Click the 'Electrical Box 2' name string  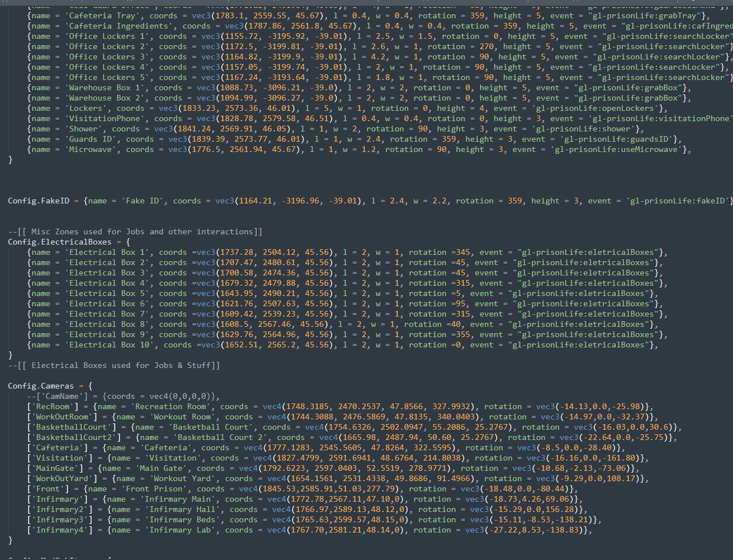[107, 262]
